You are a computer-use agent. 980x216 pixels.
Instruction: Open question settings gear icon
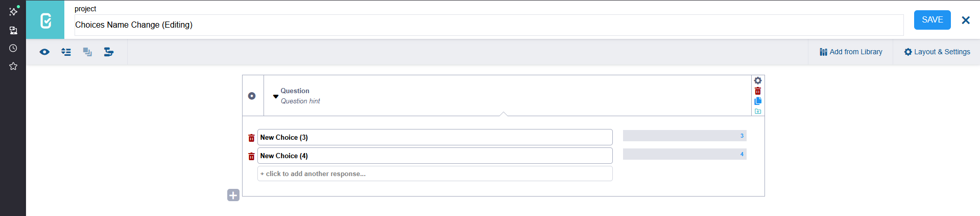click(758, 80)
